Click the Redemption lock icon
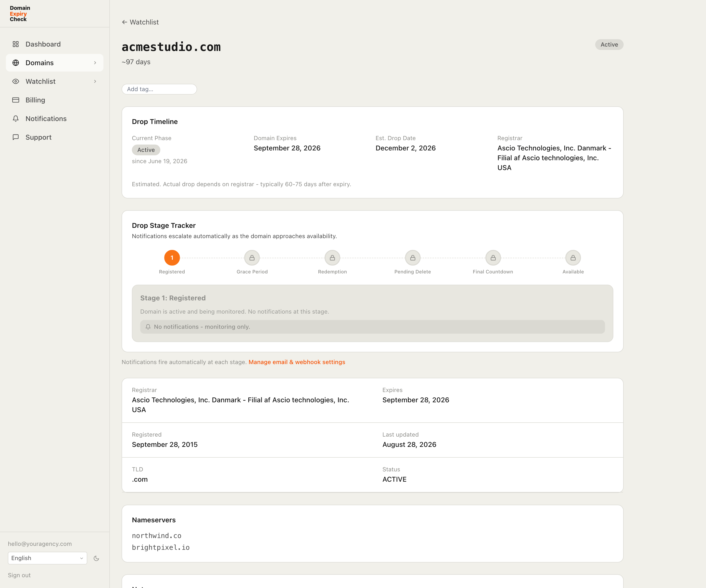This screenshot has height=588, width=706. (332, 258)
